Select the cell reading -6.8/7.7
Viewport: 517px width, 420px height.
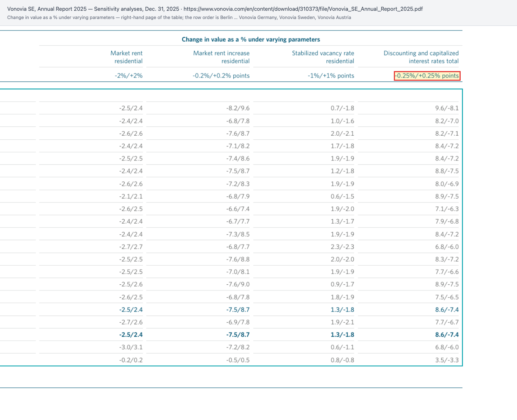click(x=238, y=247)
